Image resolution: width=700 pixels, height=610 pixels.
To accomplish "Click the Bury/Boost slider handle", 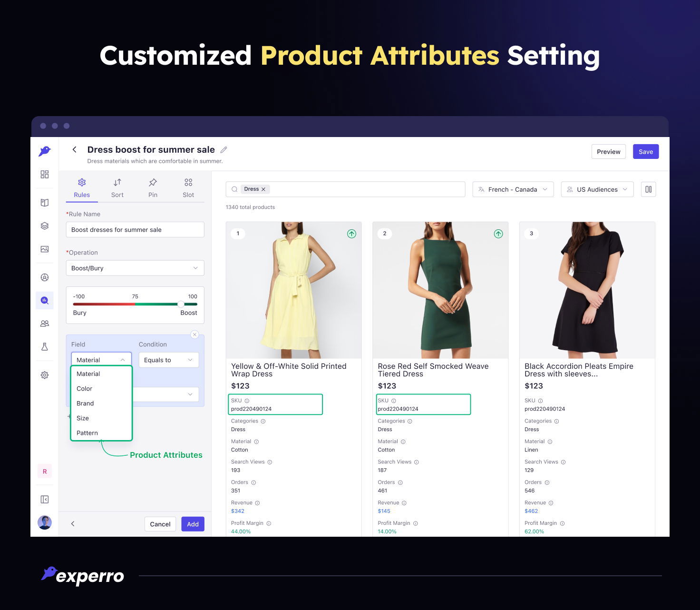I will [181, 304].
